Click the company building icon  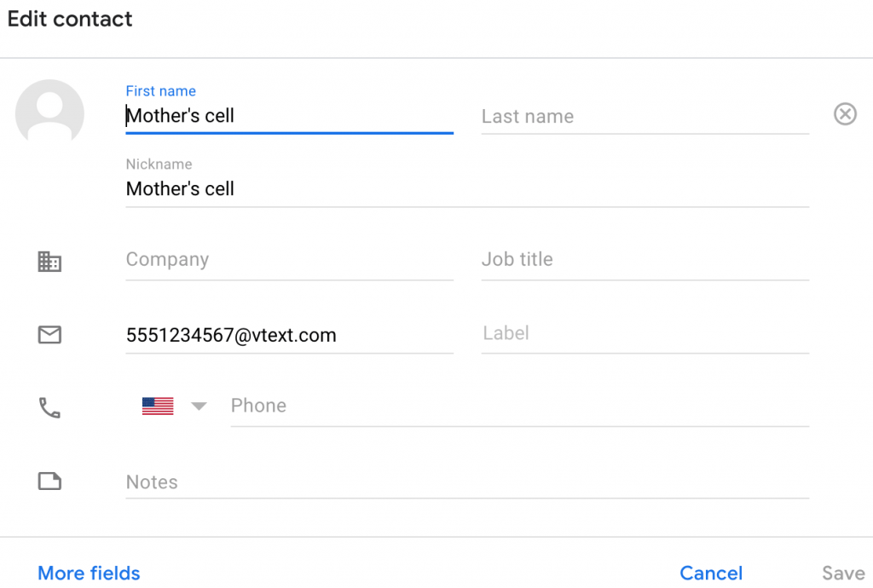(x=49, y=262)
